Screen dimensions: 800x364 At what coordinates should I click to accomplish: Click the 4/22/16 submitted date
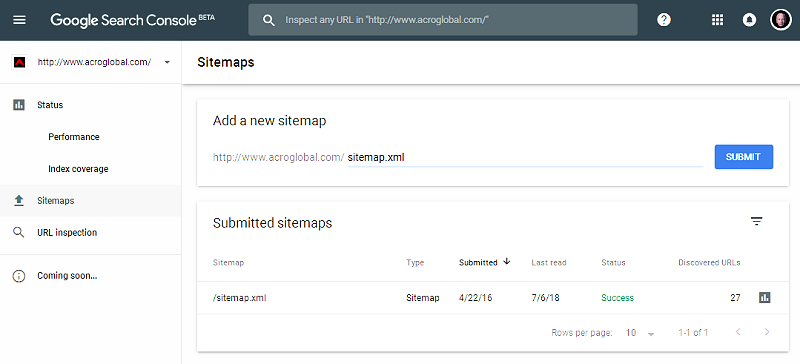tap(476, 298)
